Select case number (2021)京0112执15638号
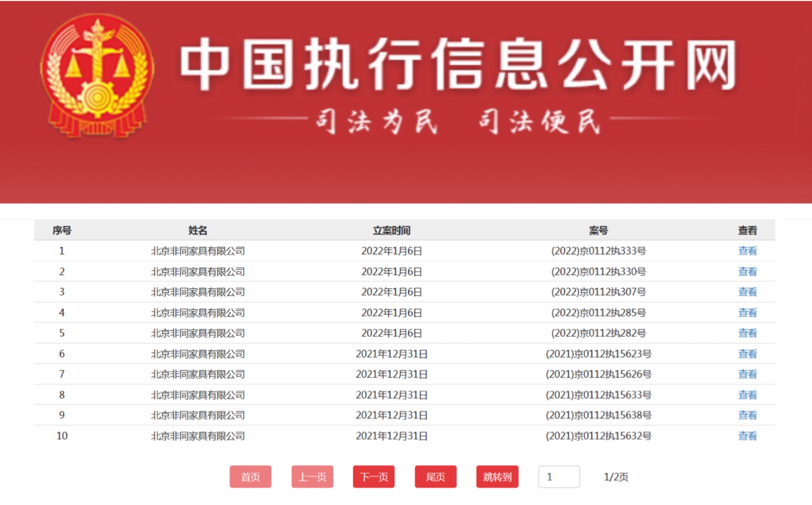This screenshot has width=812, height=505. tap(598, 415)
